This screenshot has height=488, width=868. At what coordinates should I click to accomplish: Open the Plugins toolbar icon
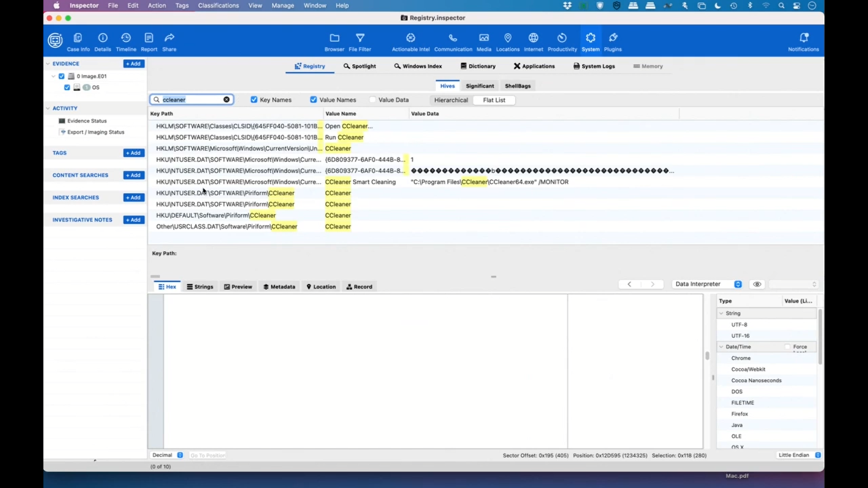[613, 42]
